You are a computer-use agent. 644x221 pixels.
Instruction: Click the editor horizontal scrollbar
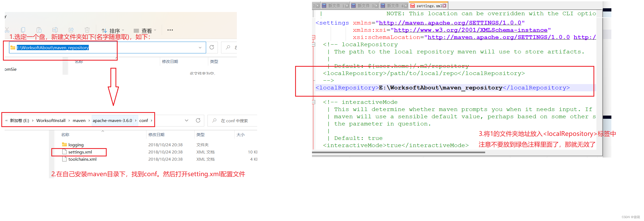398,152
